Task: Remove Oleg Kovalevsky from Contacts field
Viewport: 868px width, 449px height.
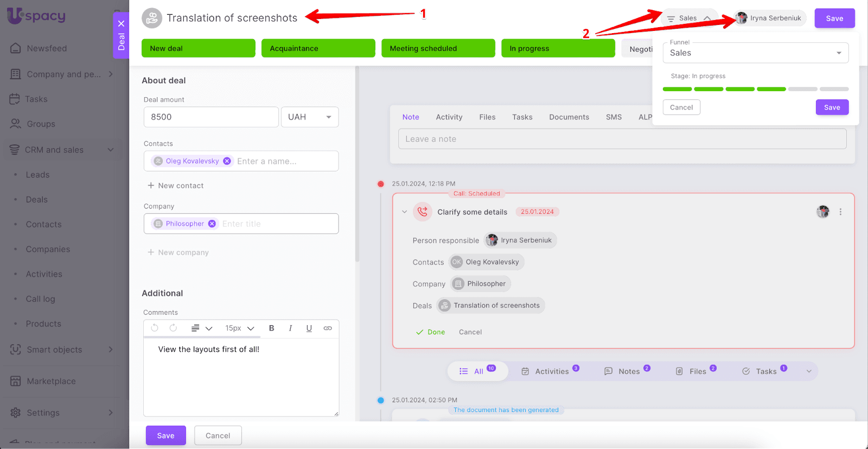Action: 227,161
